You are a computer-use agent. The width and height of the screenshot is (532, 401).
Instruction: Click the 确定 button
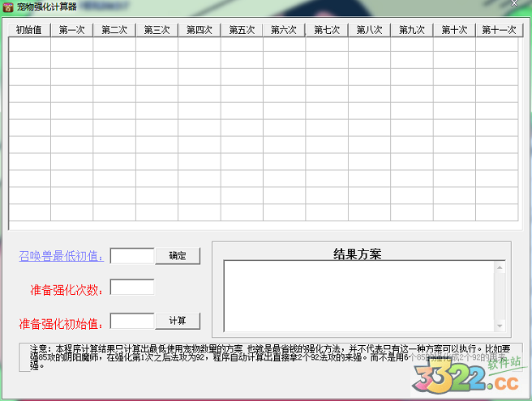click(178, 255)
